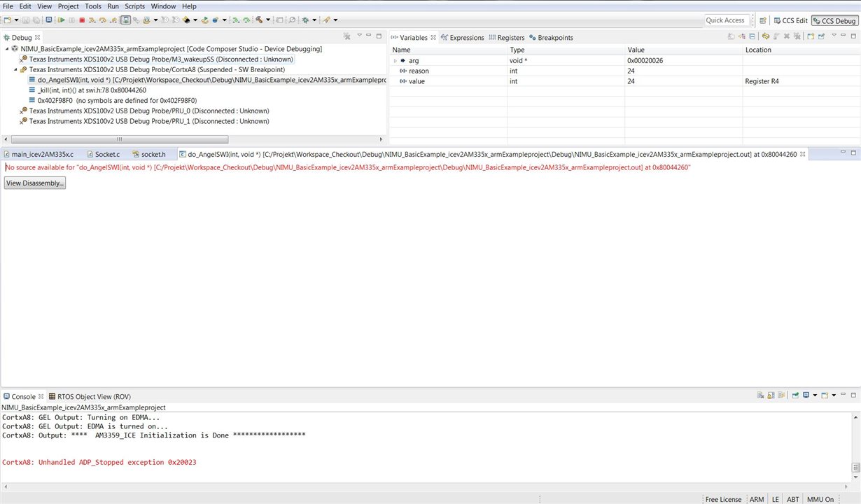
Task: Open socket.h editor tab
Action: 149,154
